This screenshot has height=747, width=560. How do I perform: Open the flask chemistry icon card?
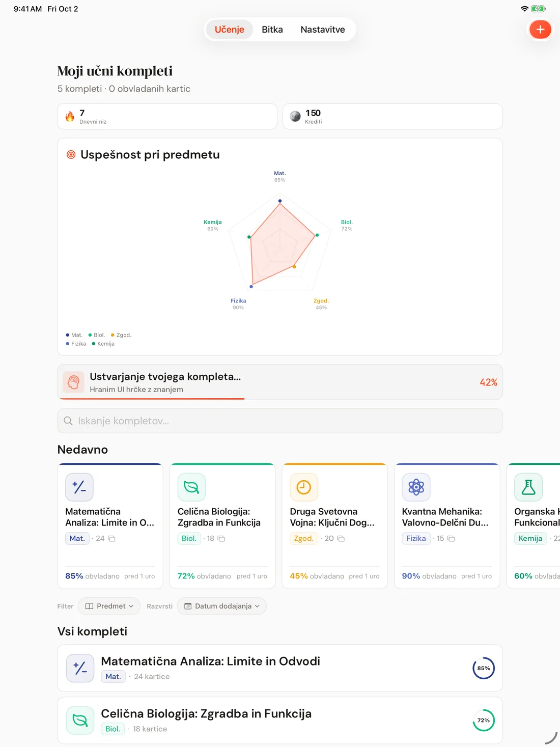528,487
